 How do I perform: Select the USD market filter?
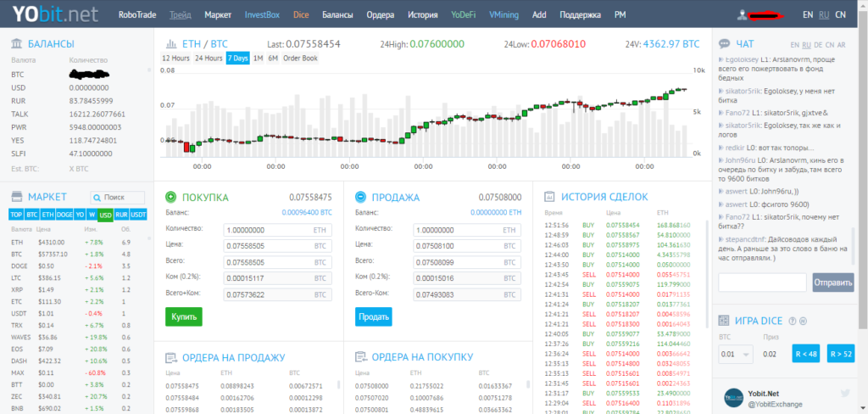tap(105, 215)
